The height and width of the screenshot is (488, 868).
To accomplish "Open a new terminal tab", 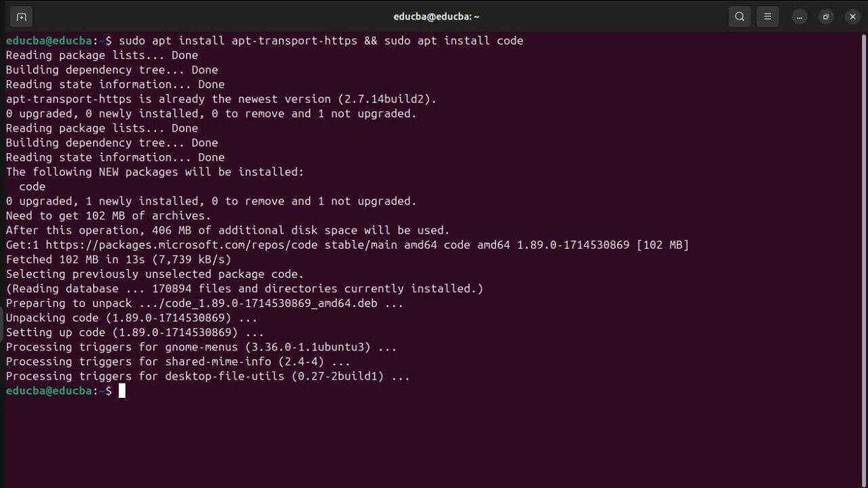I will (x=21, y=16).
